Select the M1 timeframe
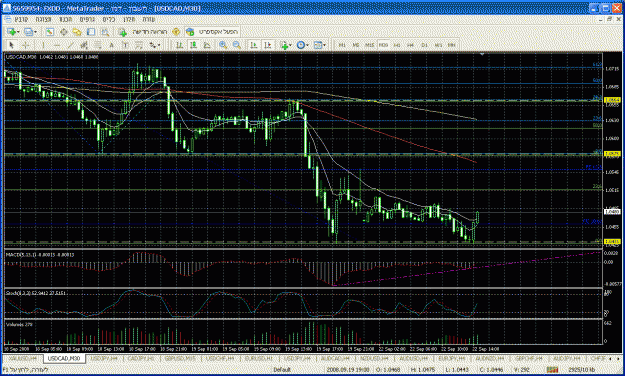625x376 pixels. 342,45
